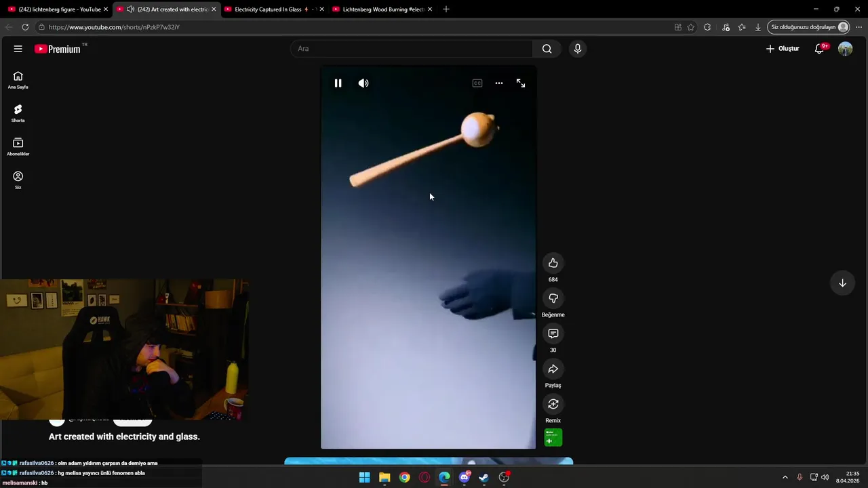Image resolution: width=868 pixels, height=488 pixels.
Task: Pause the playing Shorts video
Action: click(338, 83)
